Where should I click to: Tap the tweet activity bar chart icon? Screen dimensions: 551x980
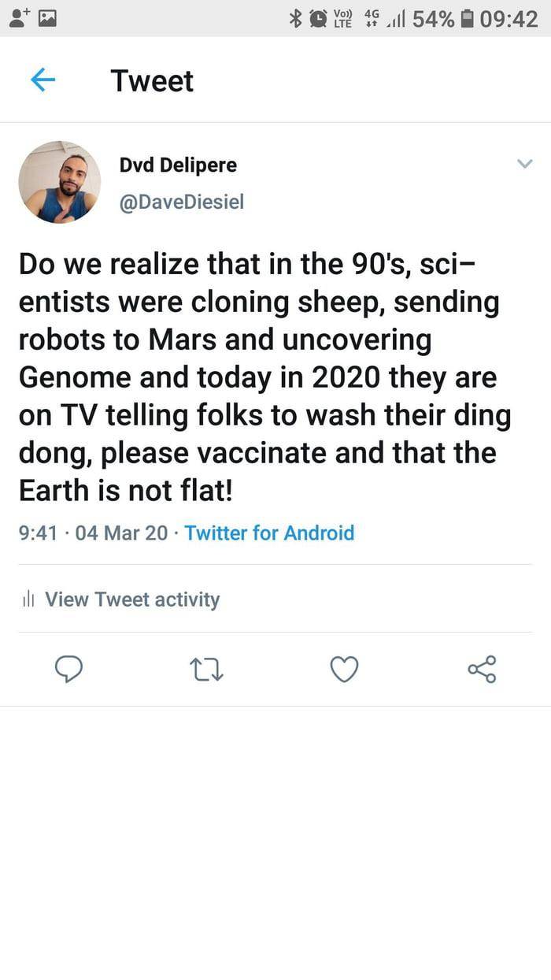(28, 600)
